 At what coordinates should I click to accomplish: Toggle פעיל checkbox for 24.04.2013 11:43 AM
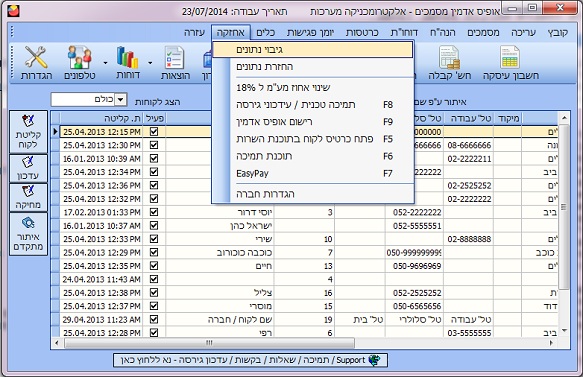(x=154, y=279)
